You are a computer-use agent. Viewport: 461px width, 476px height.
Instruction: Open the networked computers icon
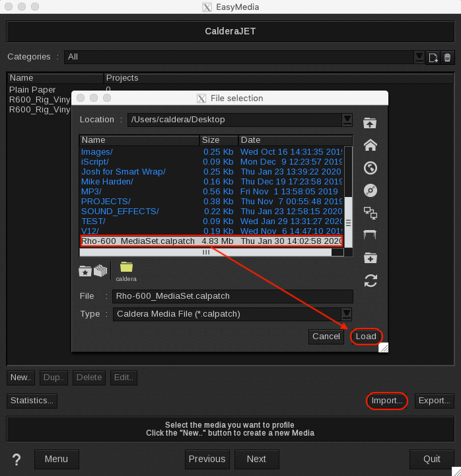(x=371, y=213)
